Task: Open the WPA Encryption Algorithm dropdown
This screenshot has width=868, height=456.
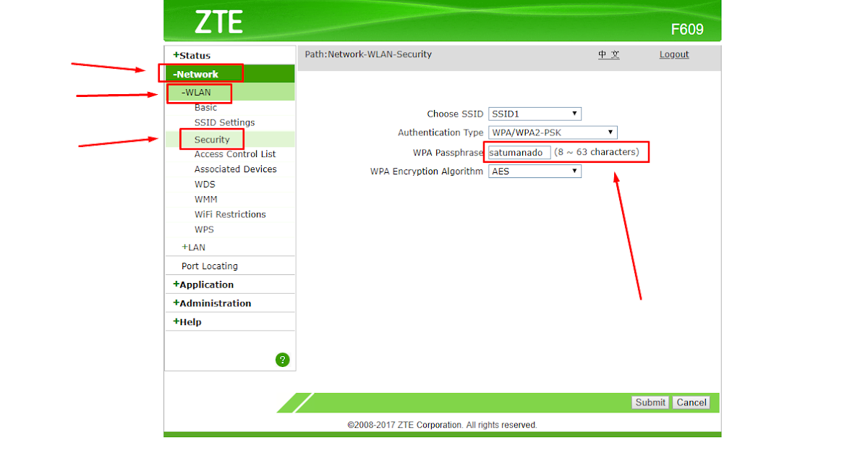Action: pyautogui.click(x=535, y=172)
